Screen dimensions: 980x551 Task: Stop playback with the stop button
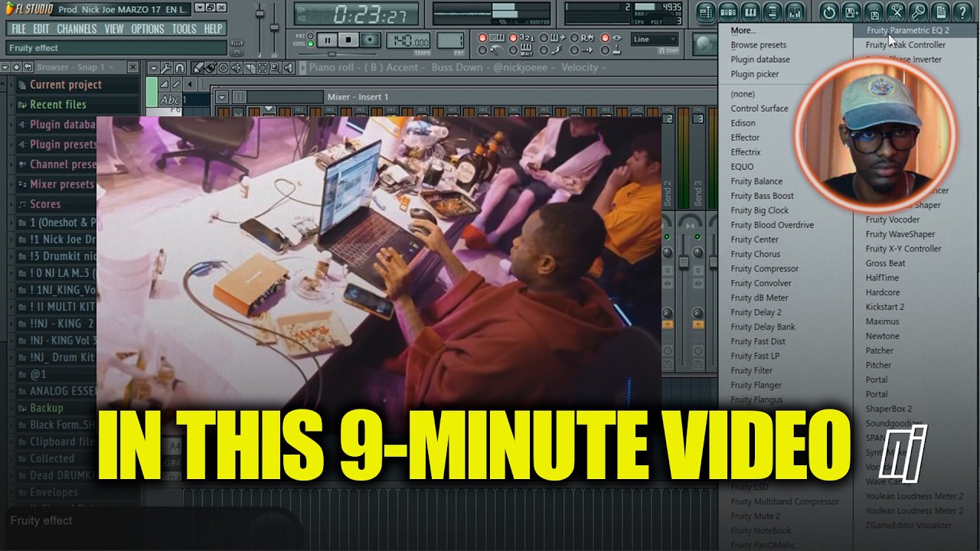coord(348,41)
